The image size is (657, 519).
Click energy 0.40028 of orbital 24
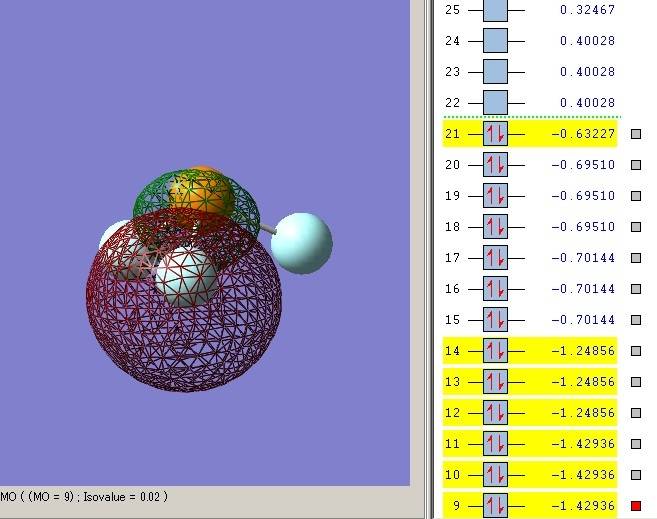pyautogui.click(x=587, y=41)
